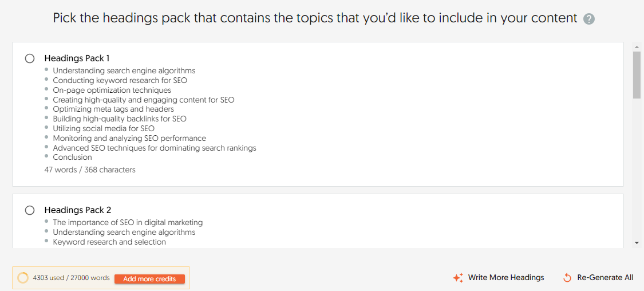The width and height of the screenshot is (644, 291).
Task: Click the Headings Pack 1 title
Action: 77,58
